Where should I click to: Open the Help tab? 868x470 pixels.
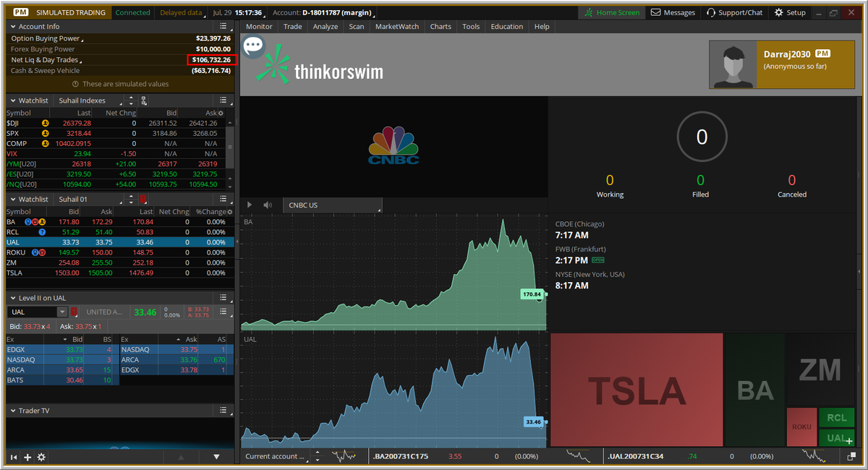point(542,27)
